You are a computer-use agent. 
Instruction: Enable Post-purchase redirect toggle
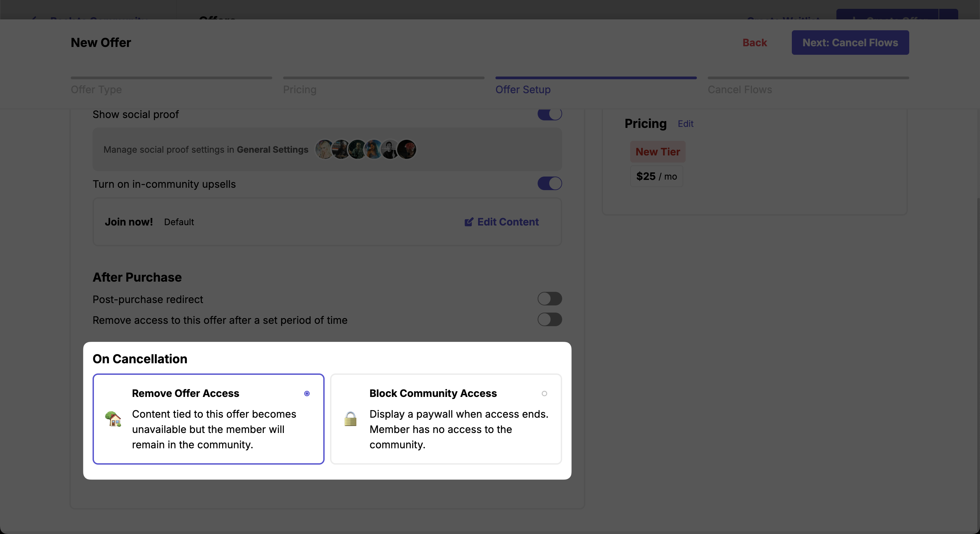click(549, 299)
